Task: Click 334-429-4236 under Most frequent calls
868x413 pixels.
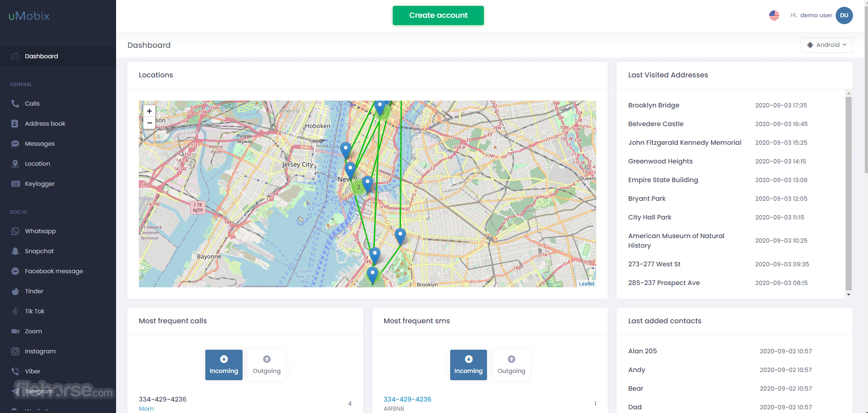Action: 162,399
